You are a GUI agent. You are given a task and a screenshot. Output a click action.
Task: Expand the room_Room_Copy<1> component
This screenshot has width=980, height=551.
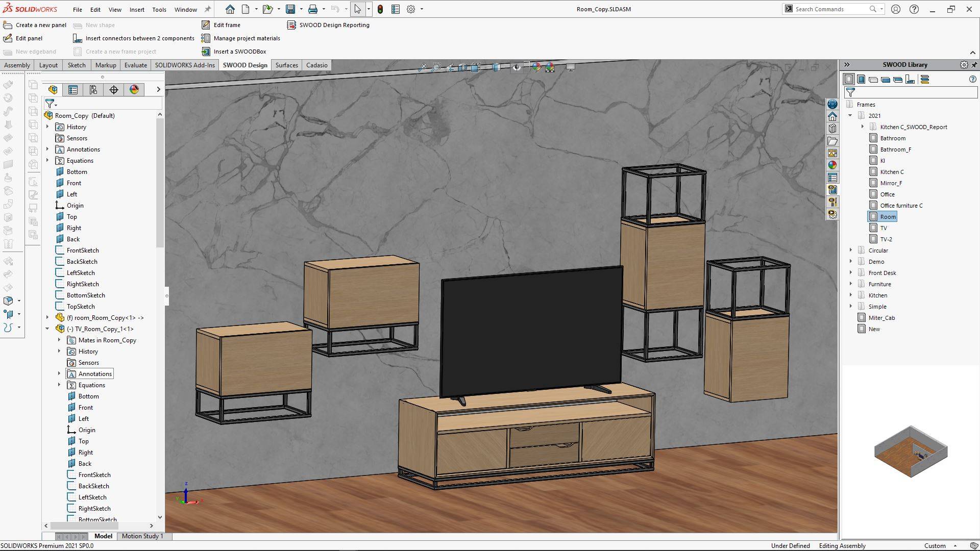(x=47, y=318)
